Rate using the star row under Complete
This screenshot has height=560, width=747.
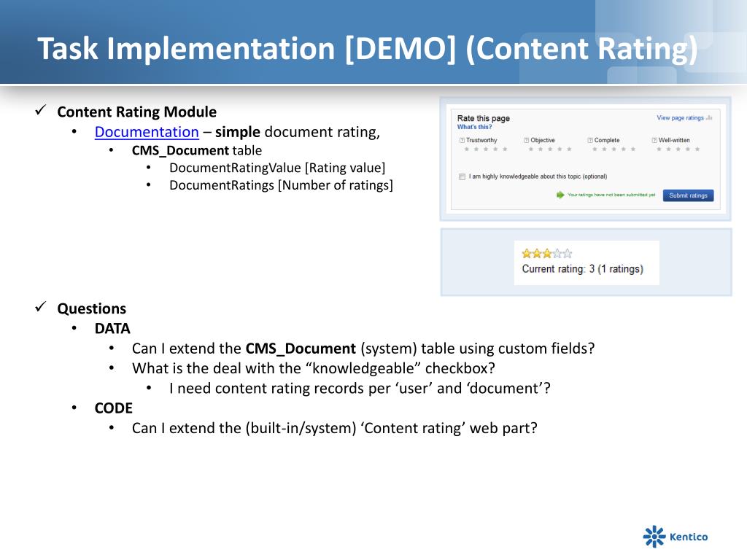click(614, 149)
